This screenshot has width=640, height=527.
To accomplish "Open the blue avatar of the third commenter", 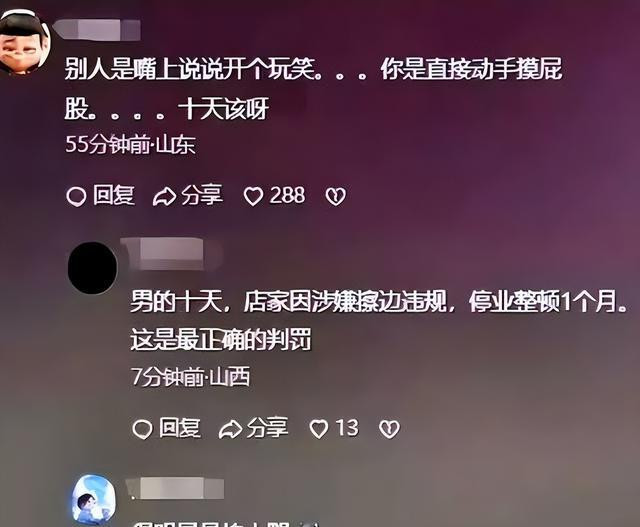I will pyautogui.click(x=94, y=500).
